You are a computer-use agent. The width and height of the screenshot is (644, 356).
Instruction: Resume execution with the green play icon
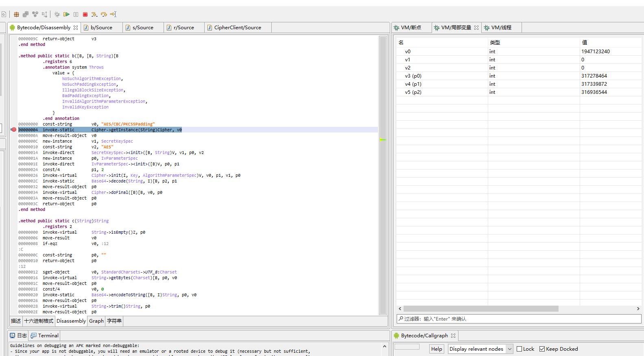coord(66,14)
